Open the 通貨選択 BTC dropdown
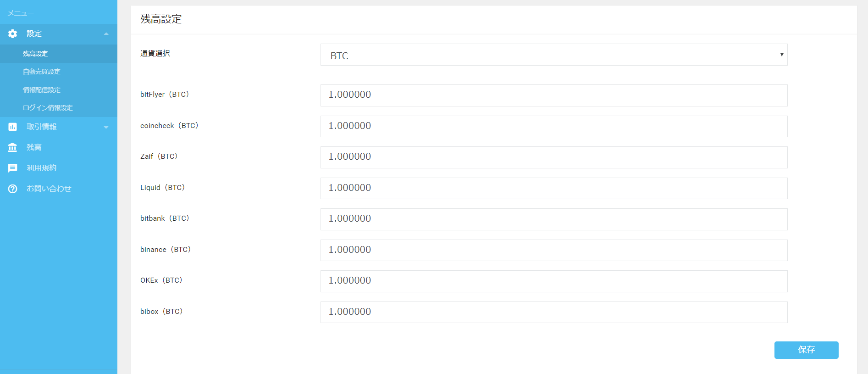Image resolution: width=868 pixels, height=374 pixels. click(x=554, y=55)
